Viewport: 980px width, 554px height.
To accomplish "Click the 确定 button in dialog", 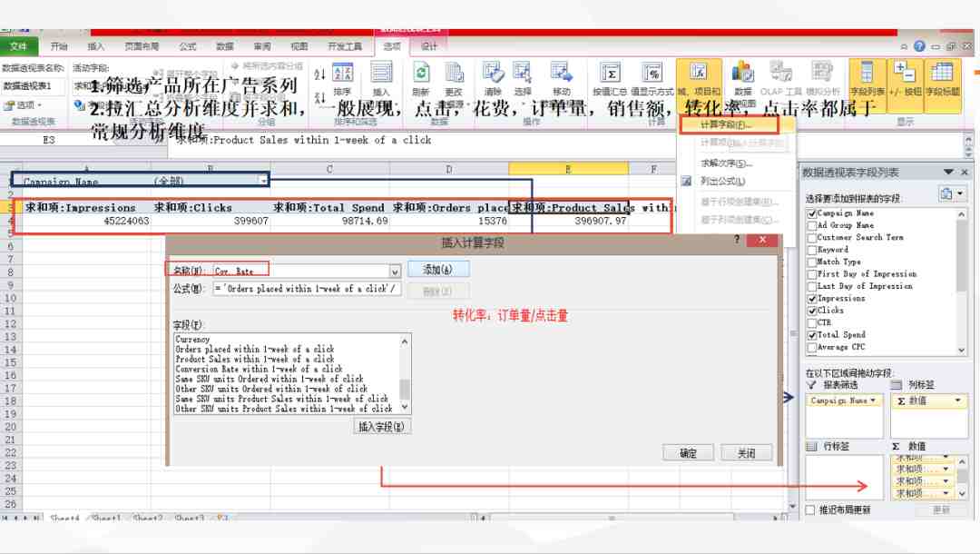I will click(688, 452).
